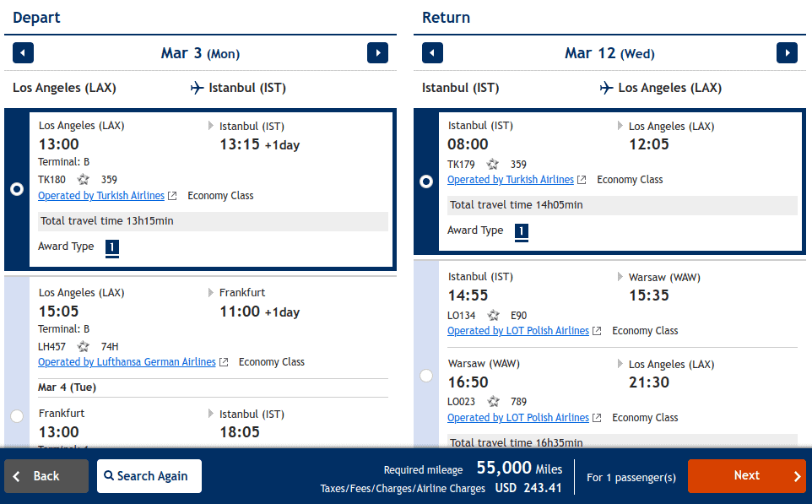Select the Lufthansa via Frankfurt departure option
Image resolution: width=812 pixels, height=504 pixels.
pos(17,415)
